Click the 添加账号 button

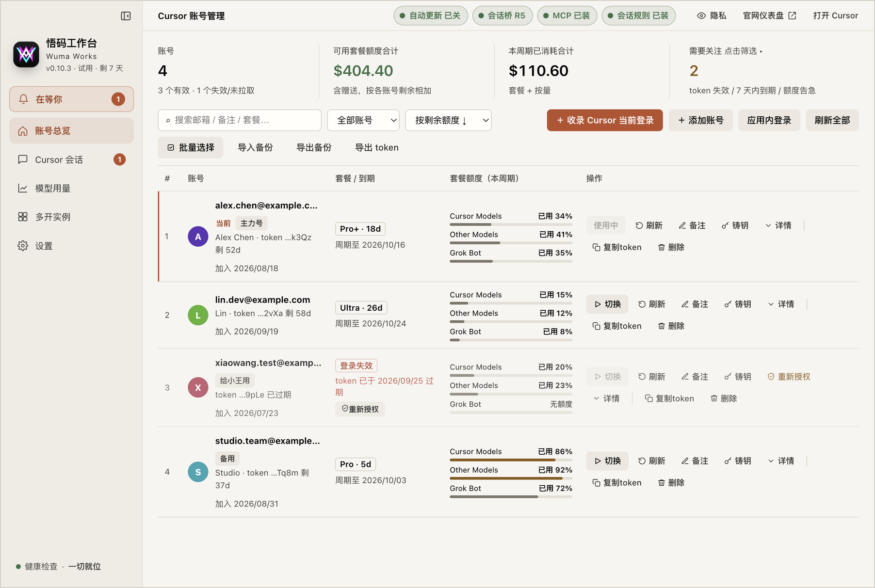tap(701, 120)
